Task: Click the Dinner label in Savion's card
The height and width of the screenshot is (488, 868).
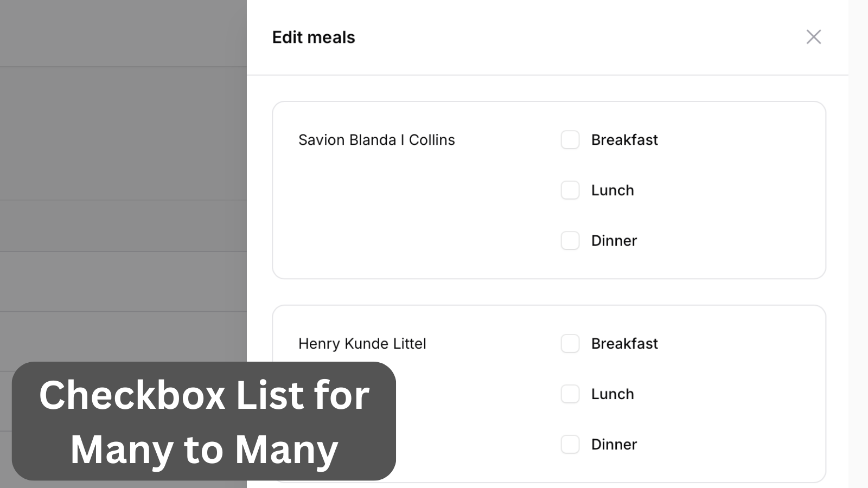Action: [614, 241]
